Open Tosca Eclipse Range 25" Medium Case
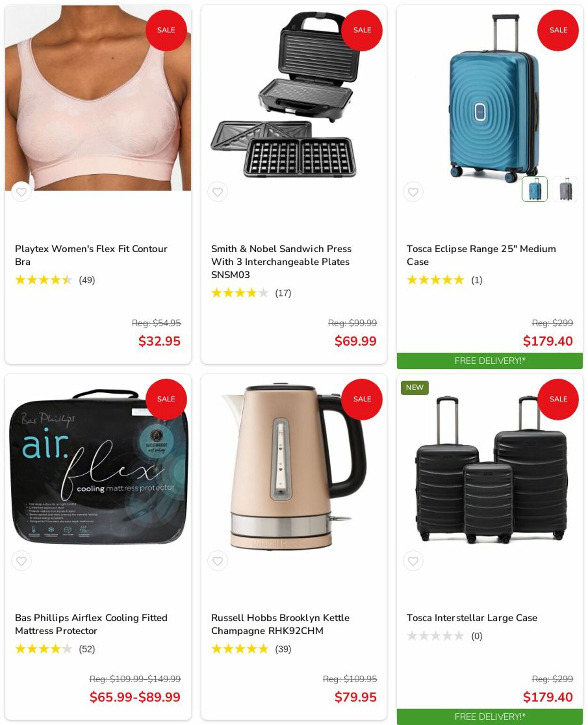Screen dimensions: 588x725 click(x=481, y=255)
